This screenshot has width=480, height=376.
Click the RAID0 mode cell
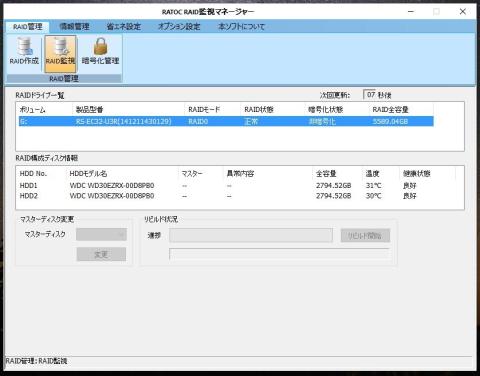[198, 121]
